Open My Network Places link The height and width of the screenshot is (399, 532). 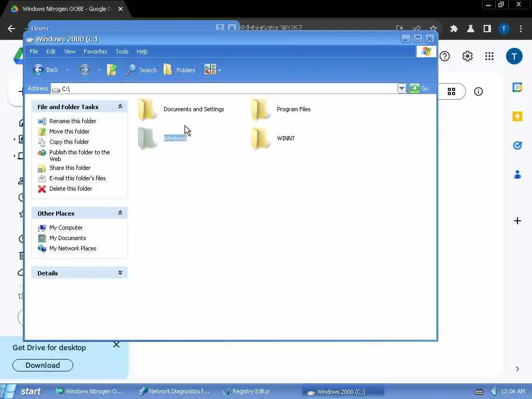coord(73,249)
